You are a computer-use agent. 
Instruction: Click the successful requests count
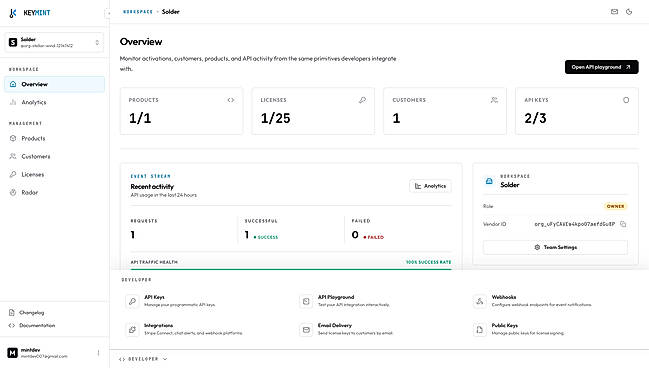click(x=247, y=235)
